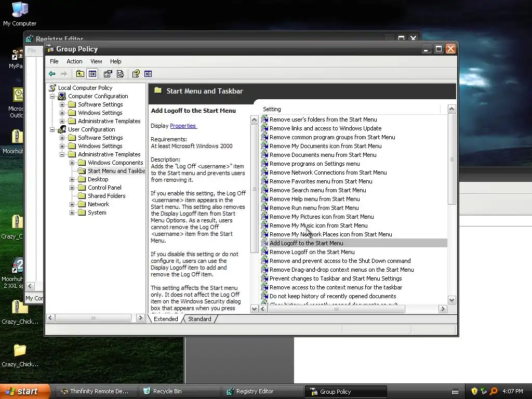
Task: Collapse Administrative Templates under User Configuration
Action: pos(62,154)
